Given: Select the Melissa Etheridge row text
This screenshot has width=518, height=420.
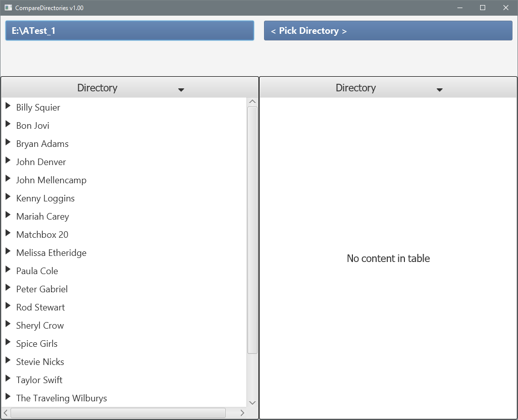Looking at the screenshot, I should [x=51, y=253].
